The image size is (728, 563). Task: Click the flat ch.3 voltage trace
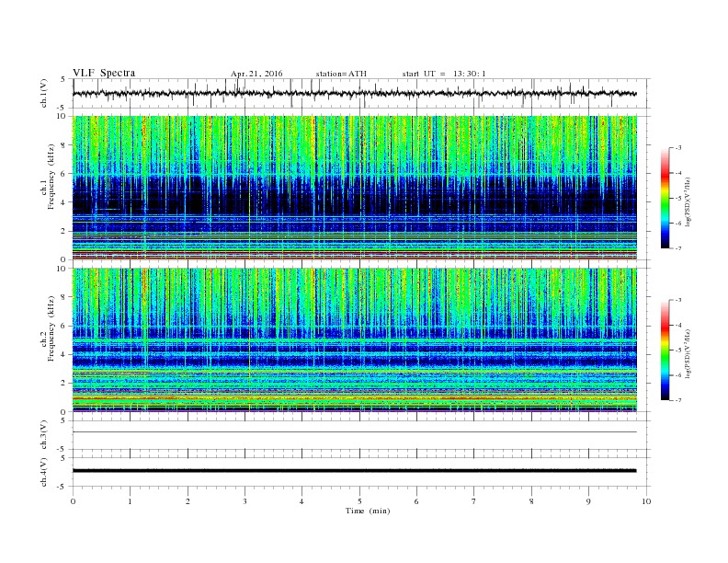click(355, 432)
